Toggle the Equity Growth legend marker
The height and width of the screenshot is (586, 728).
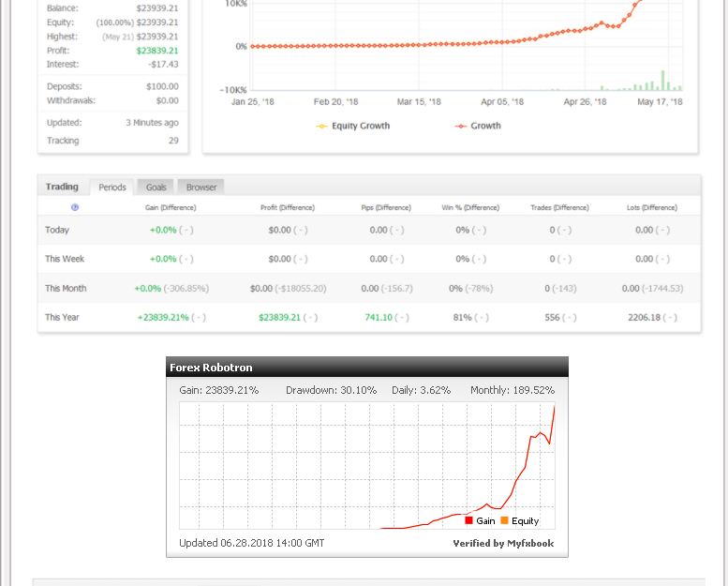coord(321,127)
